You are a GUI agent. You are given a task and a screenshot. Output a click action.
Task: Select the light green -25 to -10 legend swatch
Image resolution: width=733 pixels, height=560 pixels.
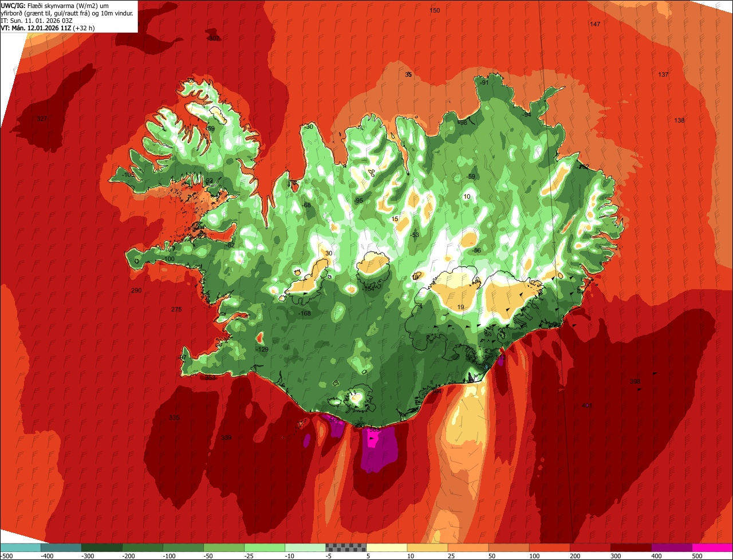click(265, 547)
